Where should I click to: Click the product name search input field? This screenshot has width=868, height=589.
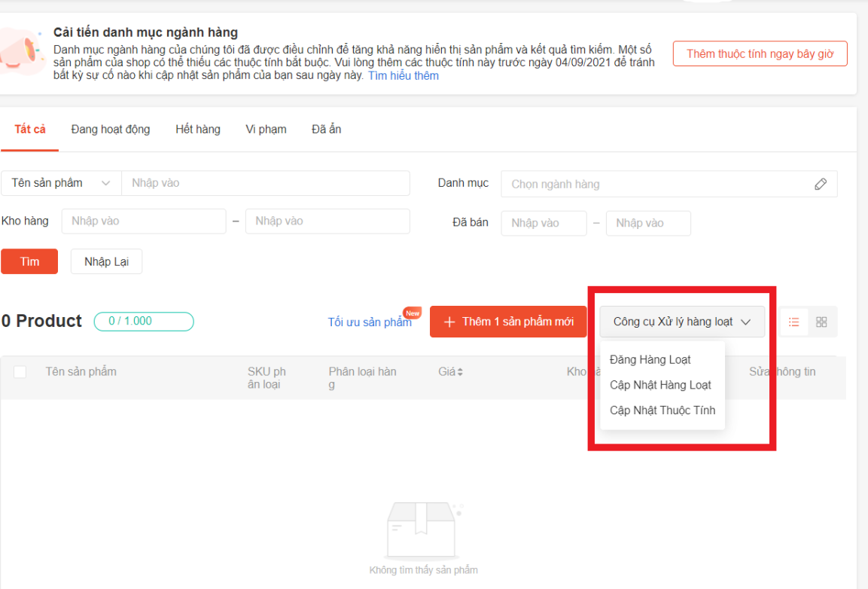[x=266, y=183]
